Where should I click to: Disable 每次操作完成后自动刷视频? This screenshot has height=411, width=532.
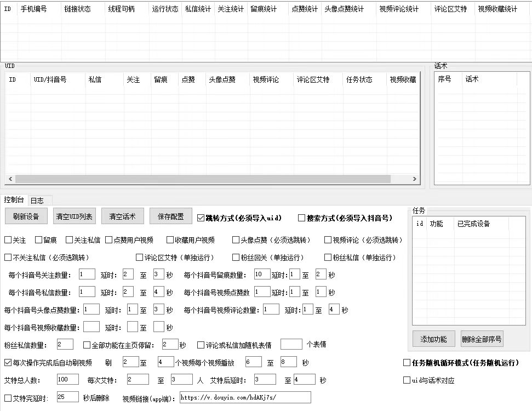tap(8, 362)
